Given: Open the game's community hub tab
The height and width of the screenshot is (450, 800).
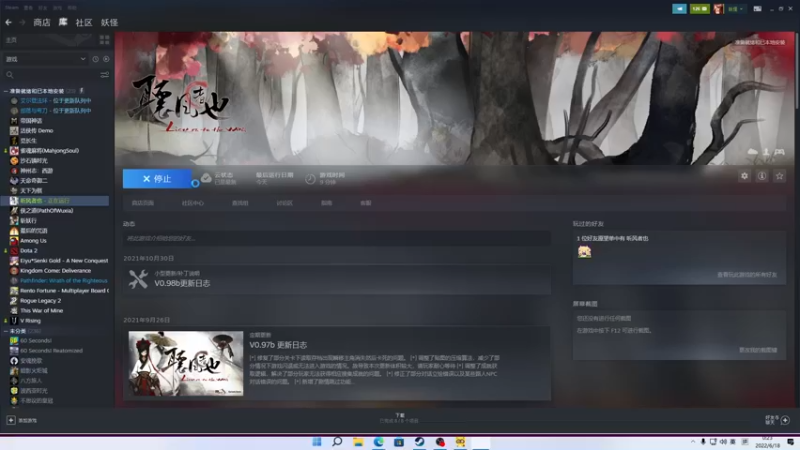Looking at the screenshot, I should point(192,203).
